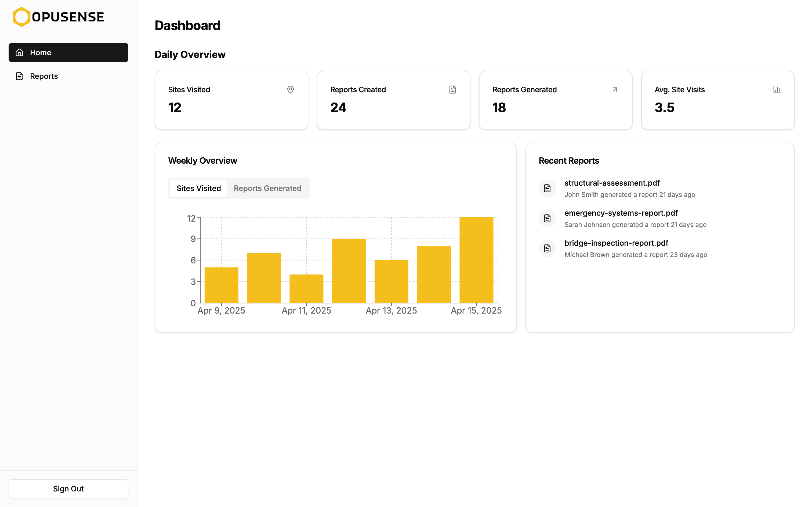Click the map pin icon on Sites Visited card

click(290, 90)
